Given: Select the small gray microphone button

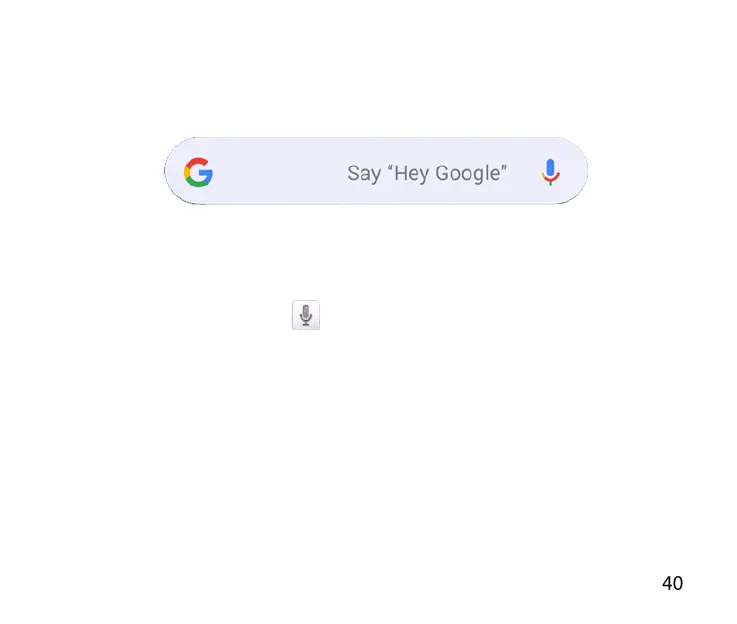Looking at the screenshot, I should click(x=306, y=315).
